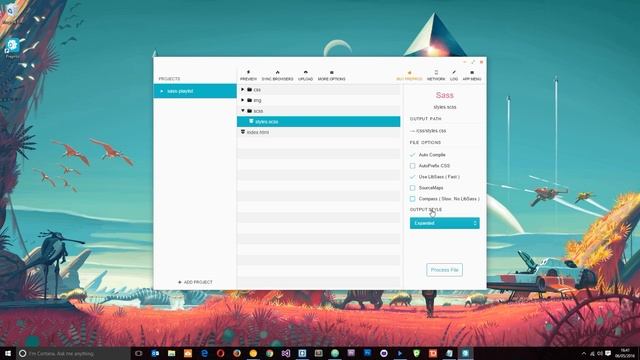Click Add Project at the bottom
The height and width of the screenshot is (360, 640).
click(x=195, y=282)
